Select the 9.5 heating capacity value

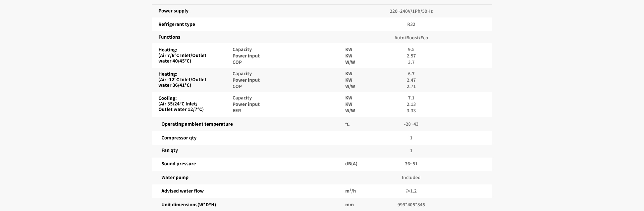[x=411, y=49]
